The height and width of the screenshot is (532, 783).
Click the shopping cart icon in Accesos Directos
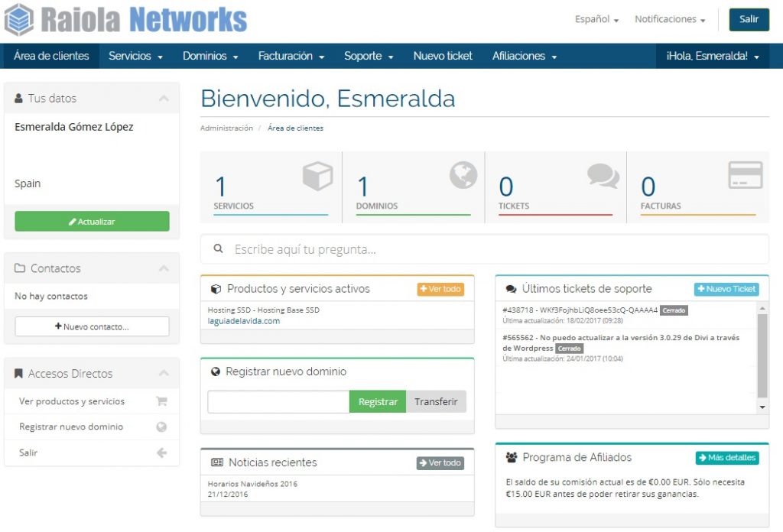161,401
